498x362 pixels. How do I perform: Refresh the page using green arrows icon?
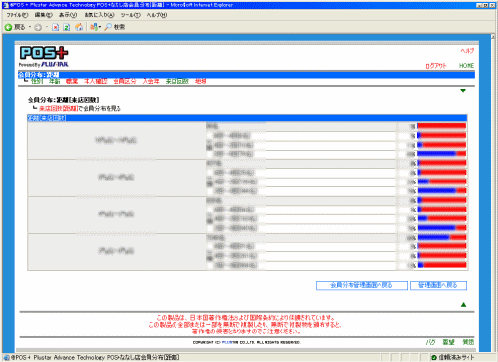click(67, 27)
